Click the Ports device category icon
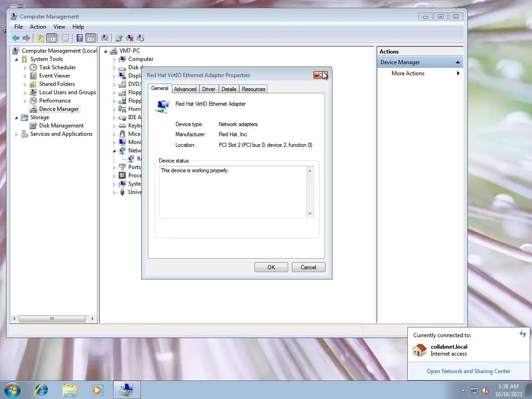The height and width of the screenshot is (399, 532). 122,167
